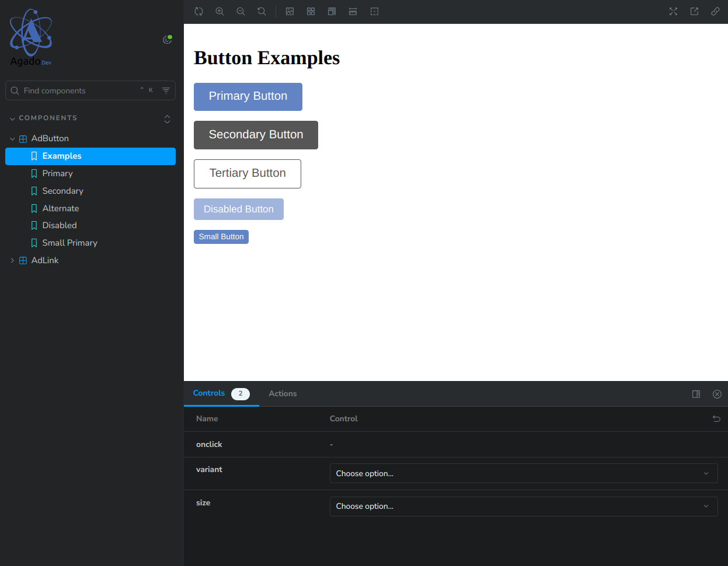Close the addon panel
This screenshot has width=728, height=566.
pos(717,394)
